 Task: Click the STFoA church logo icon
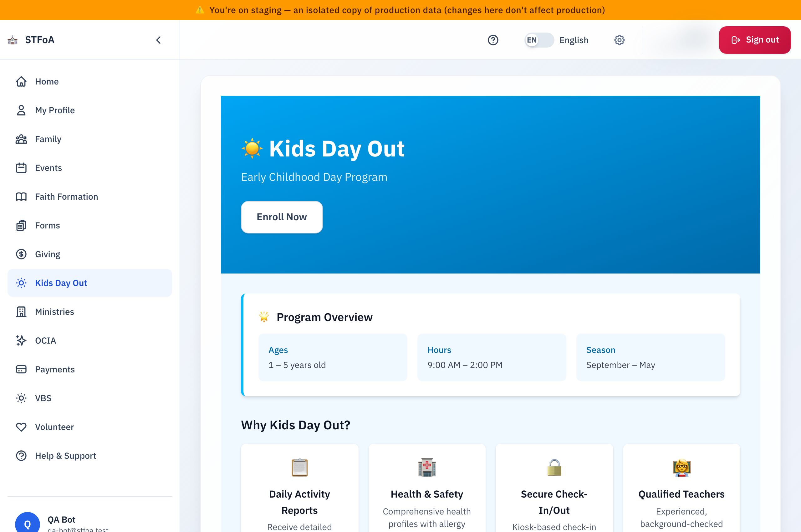pyautogui.click(x=13, y=40)
